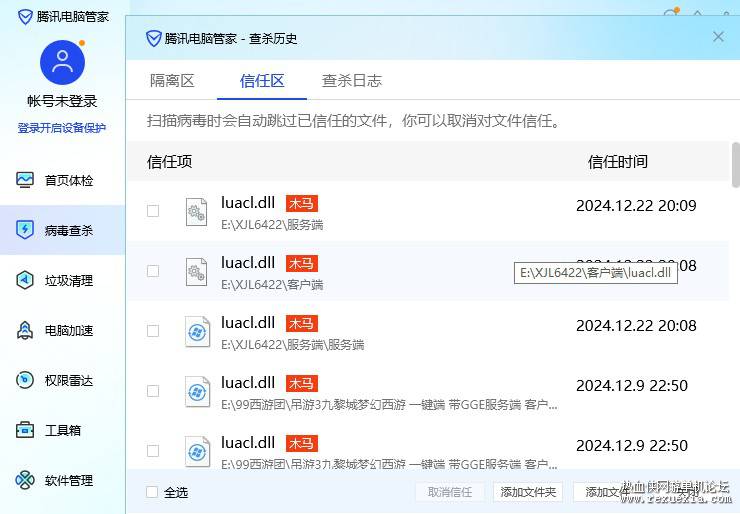Click trust time 2024.12.22 20:09
Image resolution: width=740 pixels, height=514 pixels.
pyautogui.click(x=636, y=206)
